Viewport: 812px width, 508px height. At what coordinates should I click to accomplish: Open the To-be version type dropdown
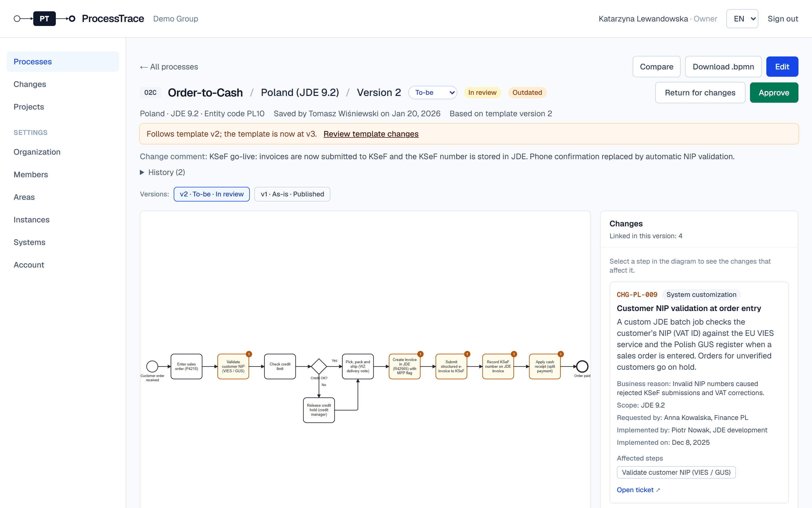433,92
